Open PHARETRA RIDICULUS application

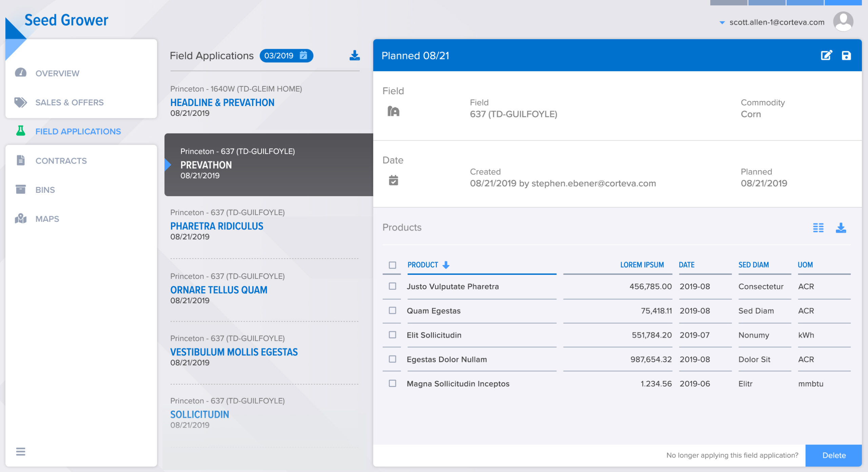coord(217,226)
